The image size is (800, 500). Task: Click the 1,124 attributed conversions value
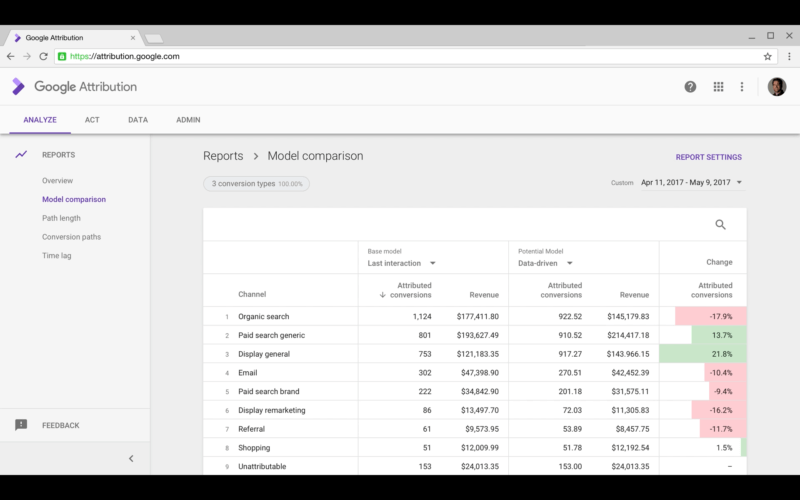(422, 317)
